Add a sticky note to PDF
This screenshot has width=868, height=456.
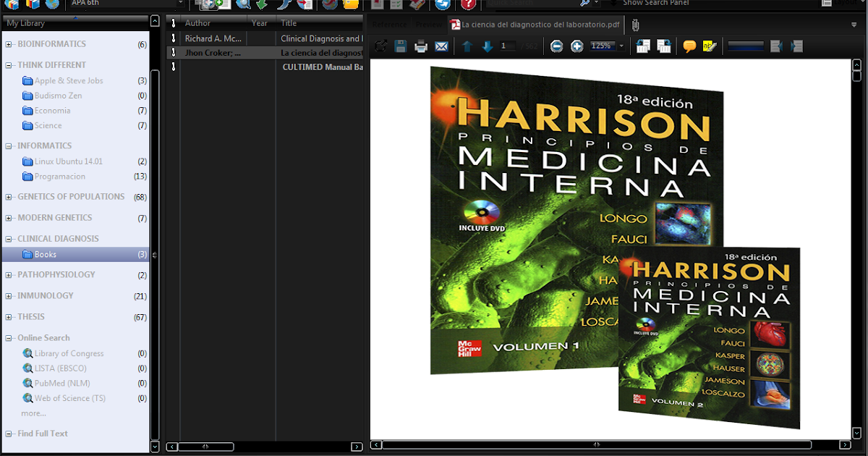pyautogui.click(x=689, y=46)
